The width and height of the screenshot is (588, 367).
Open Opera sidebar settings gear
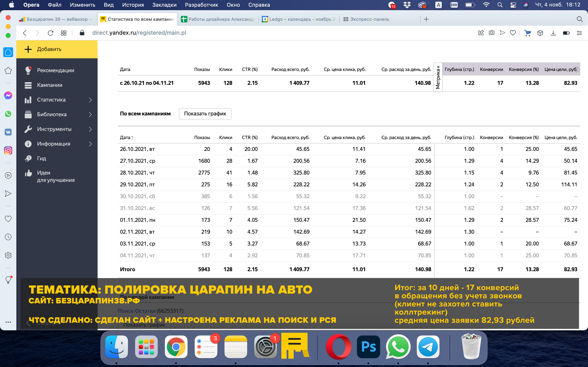point(8,255)
